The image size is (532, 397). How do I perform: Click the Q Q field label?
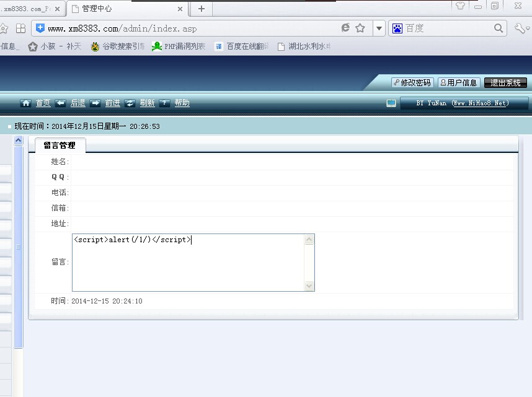pos(60,177)
